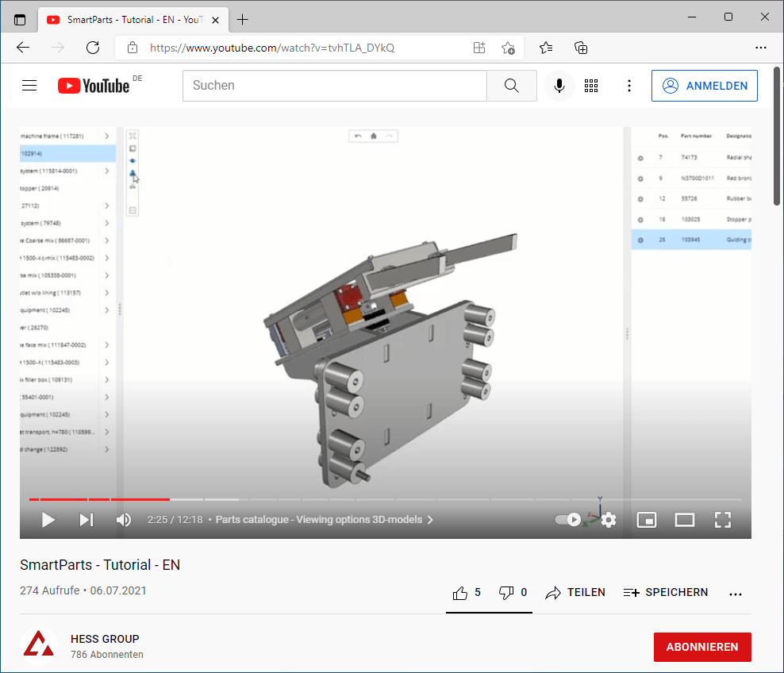Enter fullscreen mode
The width and height of the screenshot is (784, 673).
[x=722, y=520]
